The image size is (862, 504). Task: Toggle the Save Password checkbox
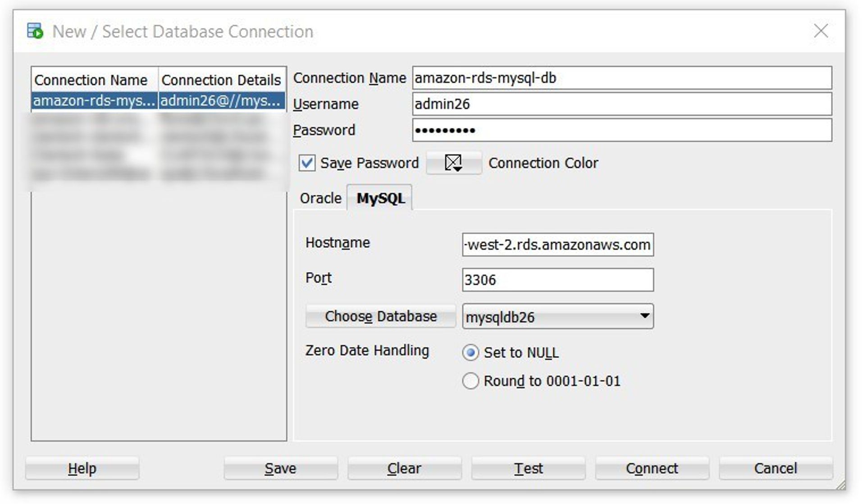307,163
